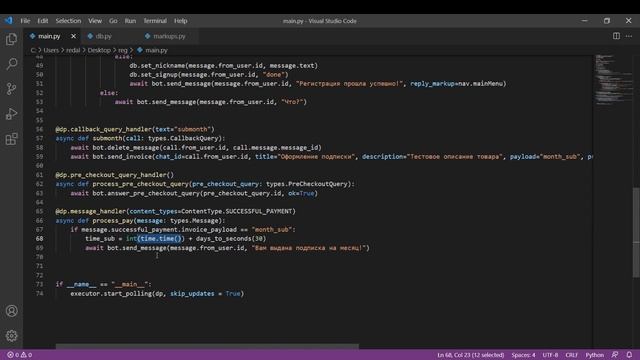Open the notifications bell

[629, 355]
